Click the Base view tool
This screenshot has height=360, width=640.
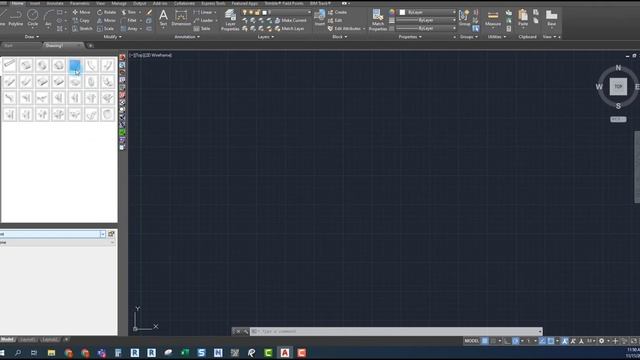coord(551,18)
